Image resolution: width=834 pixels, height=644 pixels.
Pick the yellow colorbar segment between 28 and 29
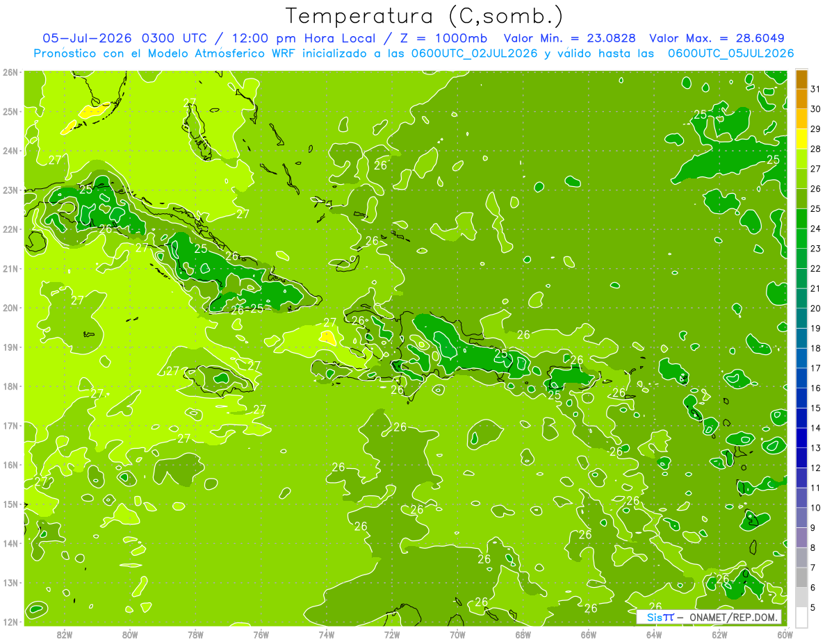(x=801, y=139)
